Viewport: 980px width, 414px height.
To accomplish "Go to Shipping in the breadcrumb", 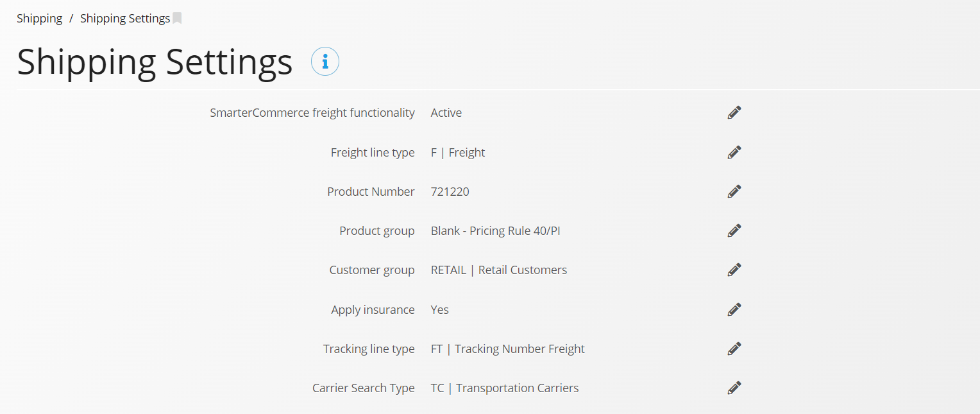I will click(40, 19).
